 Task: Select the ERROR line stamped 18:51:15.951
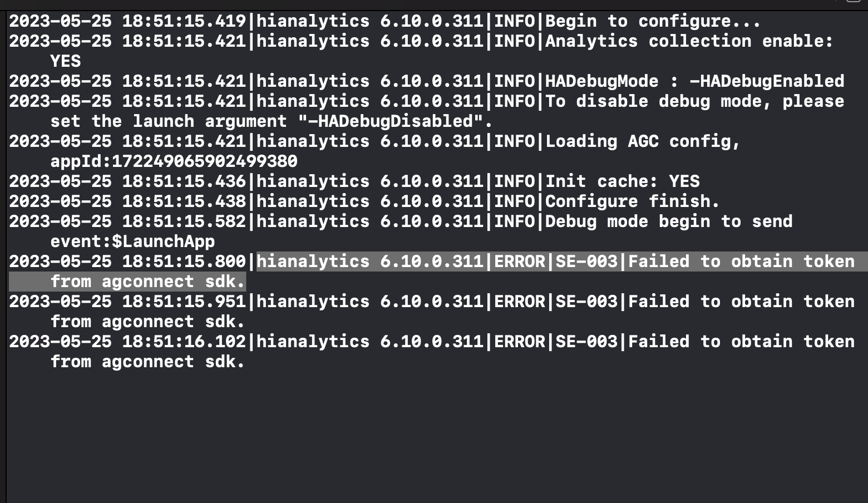click(432, 302)
